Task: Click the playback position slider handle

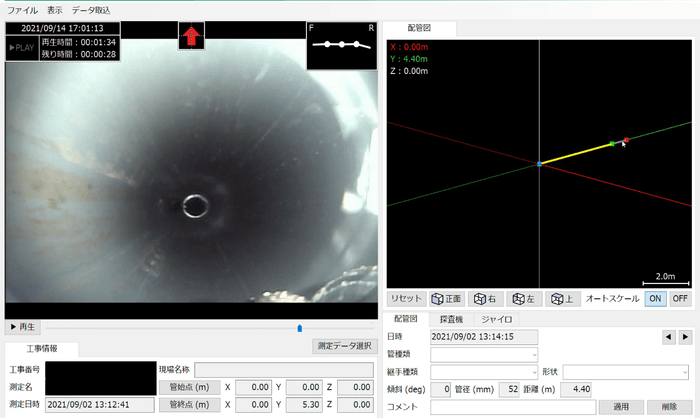Action: coord(300,327)
